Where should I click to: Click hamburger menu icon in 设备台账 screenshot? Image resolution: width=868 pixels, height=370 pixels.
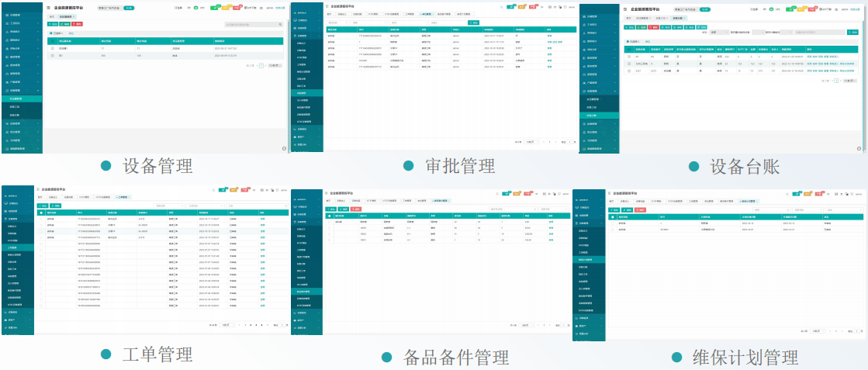click(x=625, y=9)
